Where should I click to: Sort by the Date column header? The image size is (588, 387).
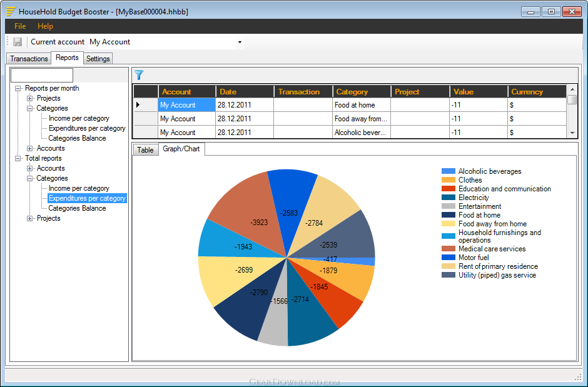click(x=245, y=92)
